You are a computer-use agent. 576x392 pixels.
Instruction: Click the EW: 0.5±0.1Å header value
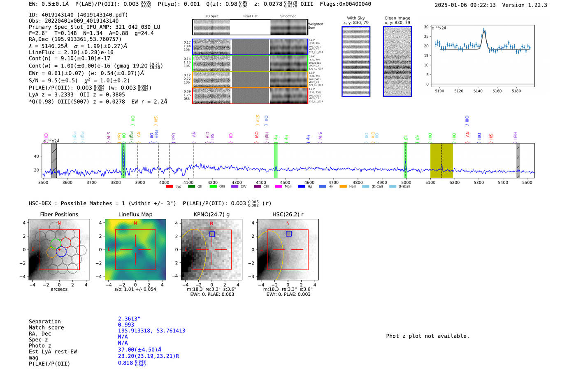pos(49,4)
